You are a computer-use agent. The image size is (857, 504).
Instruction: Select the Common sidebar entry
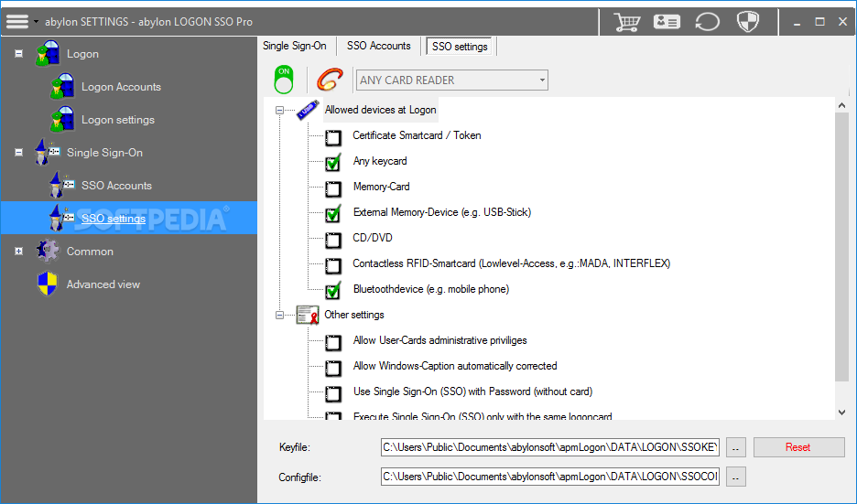pyautogui.click(x=90, y=252)
